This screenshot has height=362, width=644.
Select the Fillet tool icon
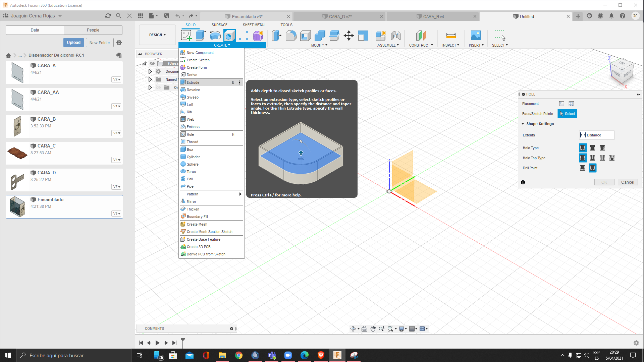click(x=291, y=35)
